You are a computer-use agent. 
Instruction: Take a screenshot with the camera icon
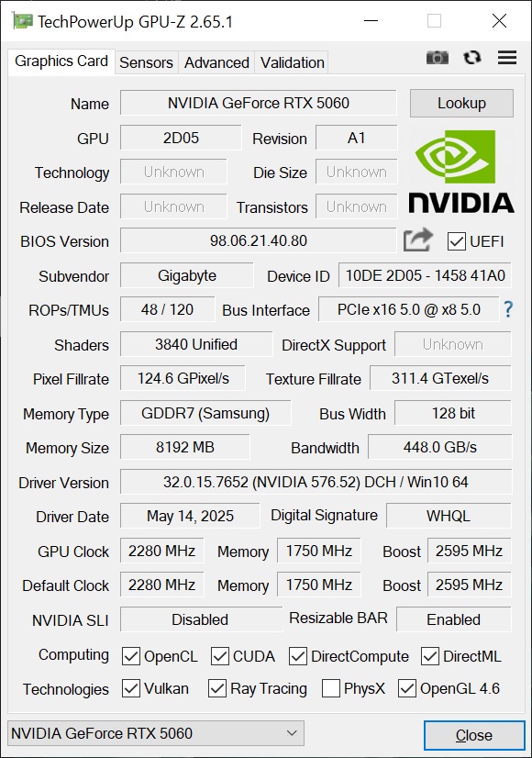point(437,58)
